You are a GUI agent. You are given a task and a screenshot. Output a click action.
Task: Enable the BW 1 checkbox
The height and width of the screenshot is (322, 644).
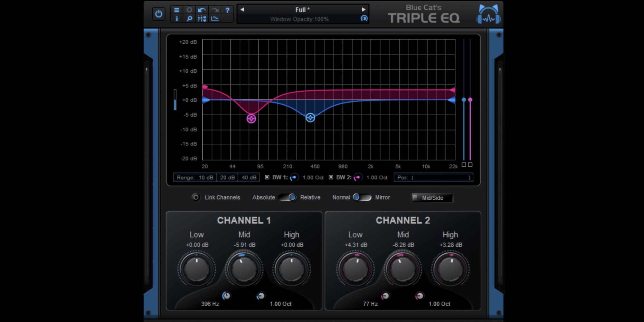(267, 177)
